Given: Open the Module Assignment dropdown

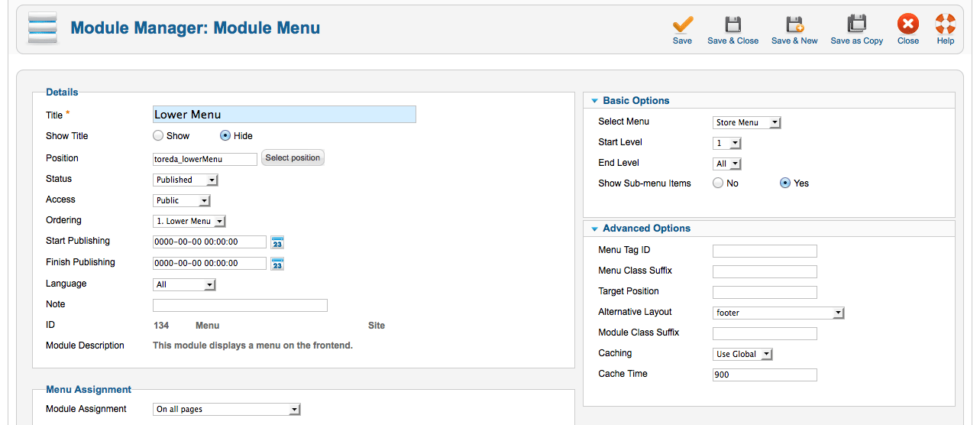Looking at the screenshot, I should (227, 409).
